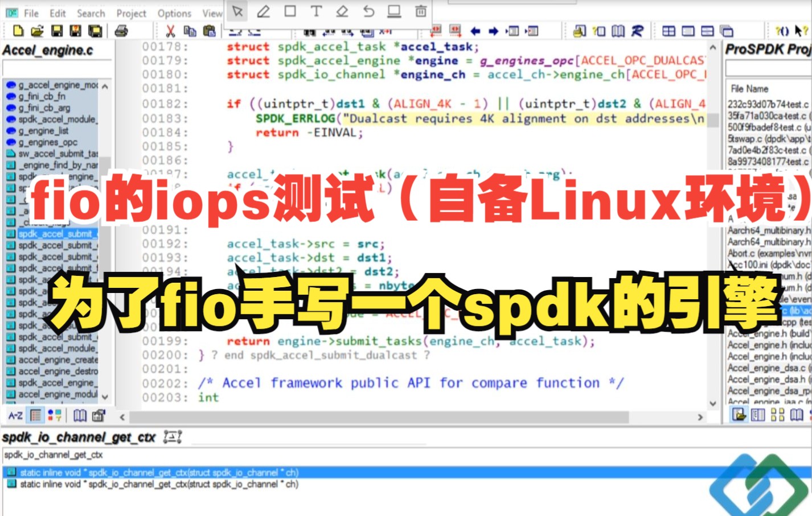The height and width of the screenshot is (516, 812).
Task: Click the book icon at symbol window bottom
Action: 80,415
